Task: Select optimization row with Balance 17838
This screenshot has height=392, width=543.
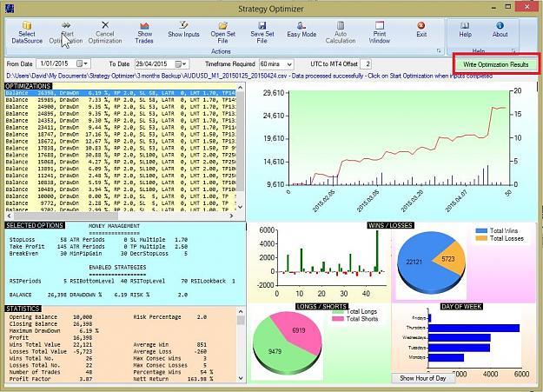Action: click(x=120, y=148)
